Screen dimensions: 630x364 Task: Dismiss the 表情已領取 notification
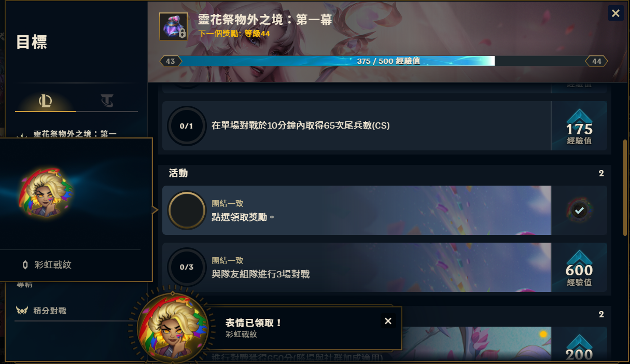(388, 321)
